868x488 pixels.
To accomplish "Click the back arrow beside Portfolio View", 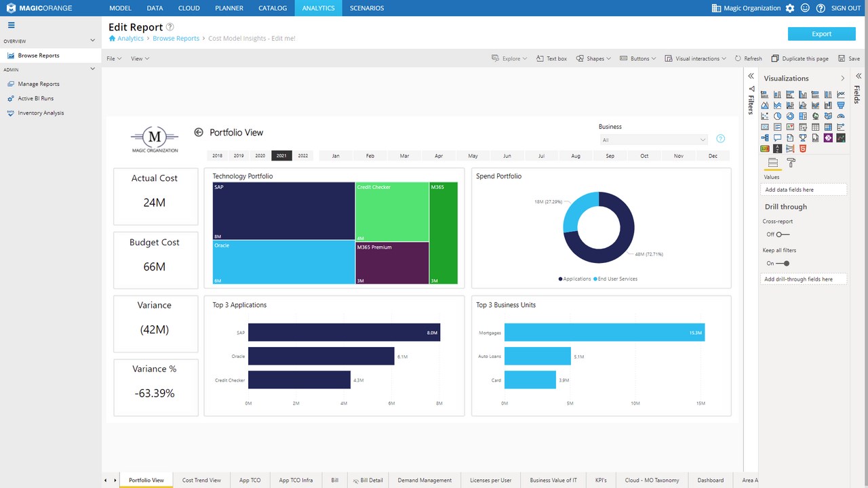I will (199, 132).
